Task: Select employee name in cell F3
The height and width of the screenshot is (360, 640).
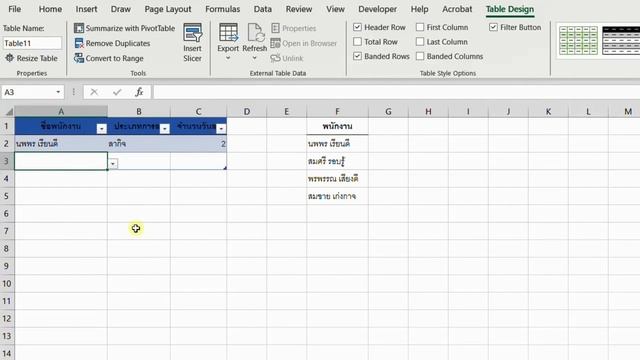Action: point(337,161)
